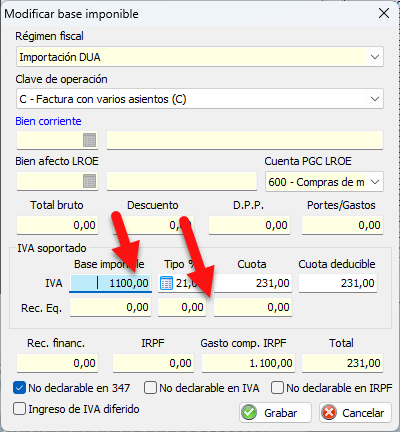
Task: Click the Clave de operación label
Action: pos(61,79)
